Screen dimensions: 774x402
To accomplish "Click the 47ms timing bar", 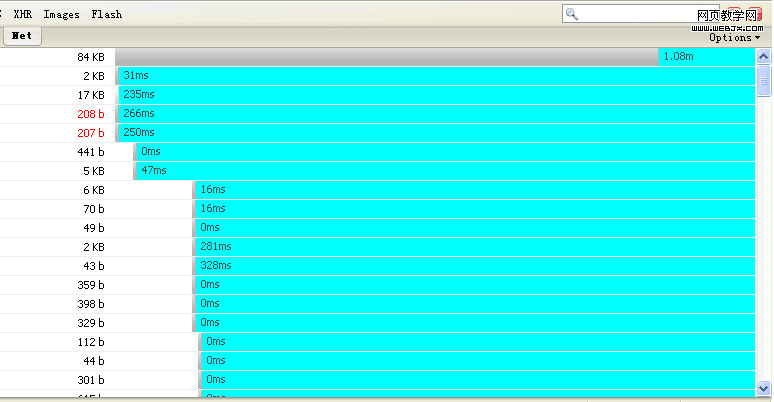I will [445, 171].
